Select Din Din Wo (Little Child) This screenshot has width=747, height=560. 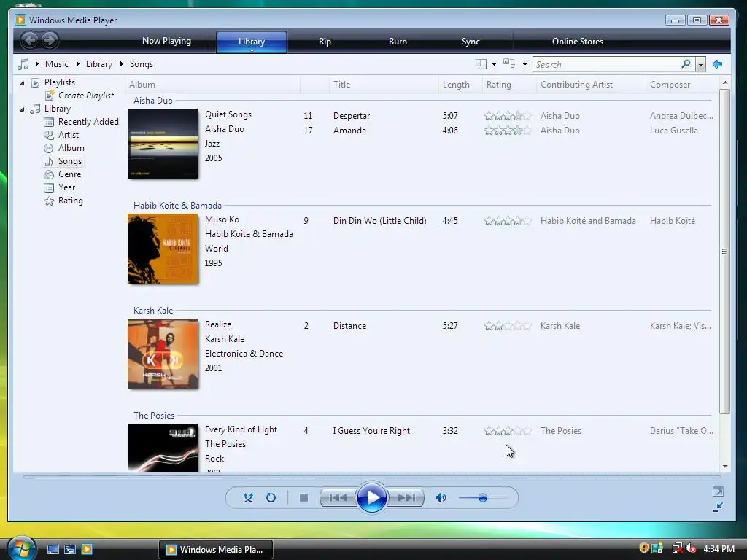tap(379, 221)
